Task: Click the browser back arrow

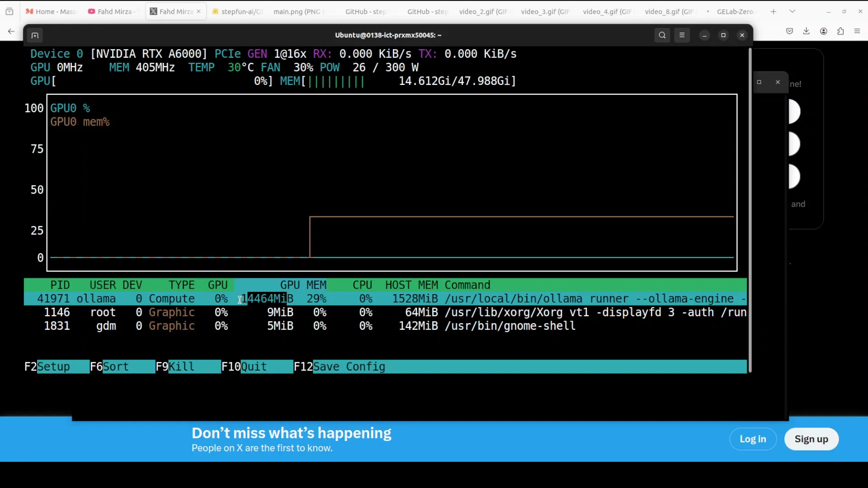Action: coord(11,31)
